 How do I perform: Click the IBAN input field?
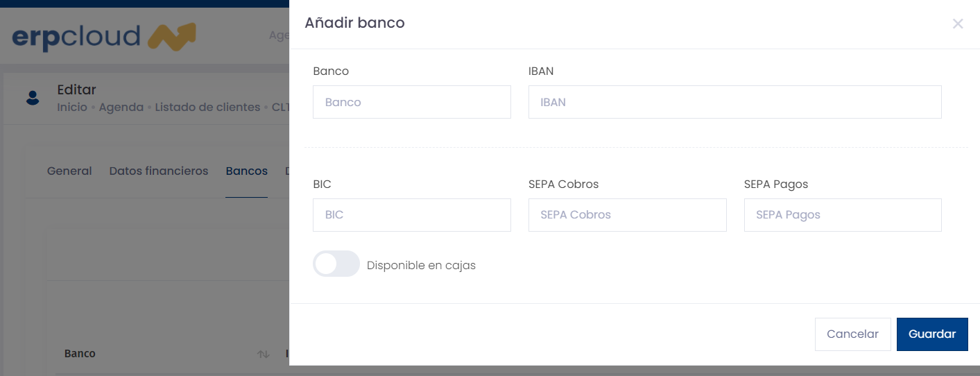point(735,102)
